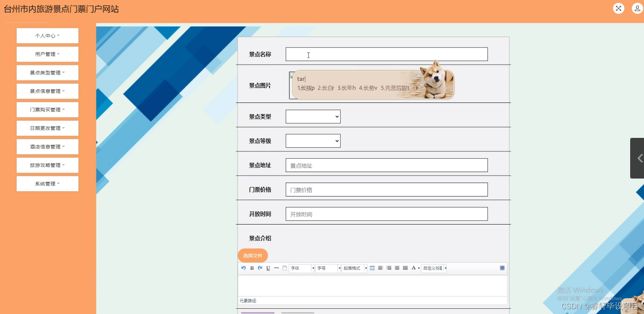Expand the side panel arrow handle
The width and height of the screenshot is (644, 314).
coord(638,158)
